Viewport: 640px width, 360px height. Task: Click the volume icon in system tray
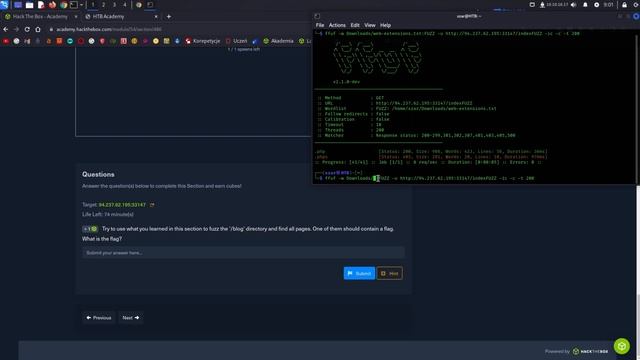574,5
